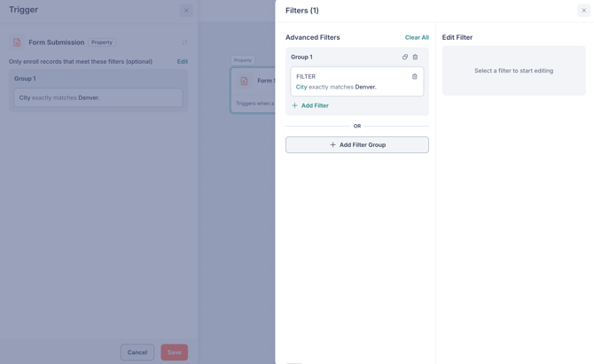Add a new filter to Group 1
This screenshot has width=594, height=364.
tap(310, 105)
